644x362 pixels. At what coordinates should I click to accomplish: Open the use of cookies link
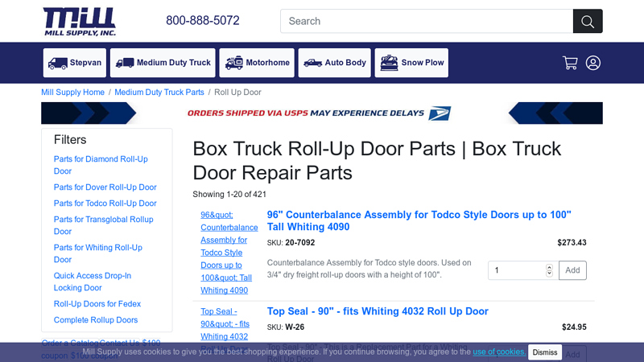499,352
